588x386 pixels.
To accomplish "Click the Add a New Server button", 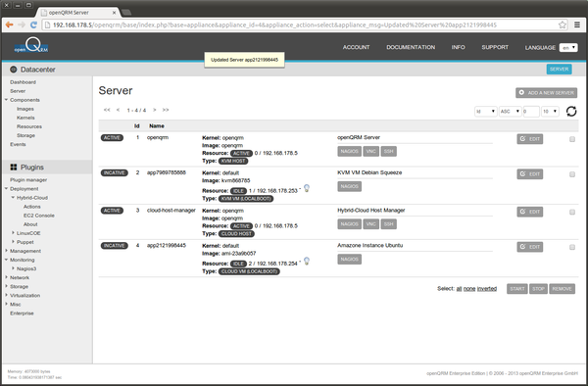I will tap(546, 92).
